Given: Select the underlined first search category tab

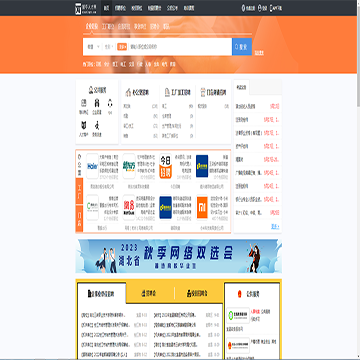Looking at the screenshot, I should click(x=92, y=27).
